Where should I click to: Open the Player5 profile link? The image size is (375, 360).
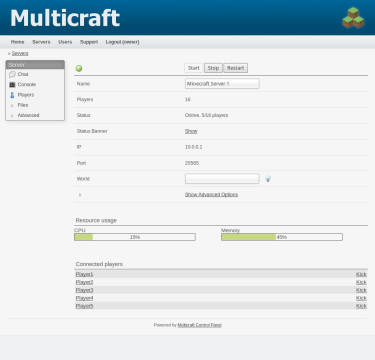pyautogui.click(x=84, y=306)
